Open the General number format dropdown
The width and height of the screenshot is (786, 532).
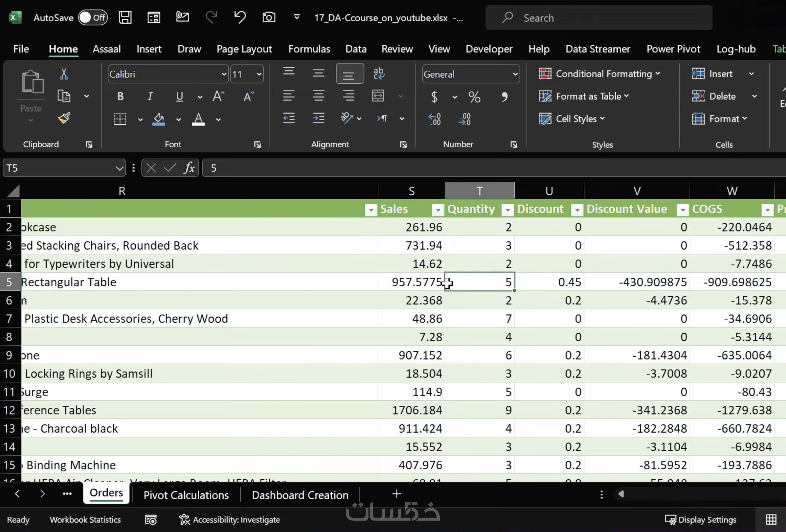(x=515, y=74)
